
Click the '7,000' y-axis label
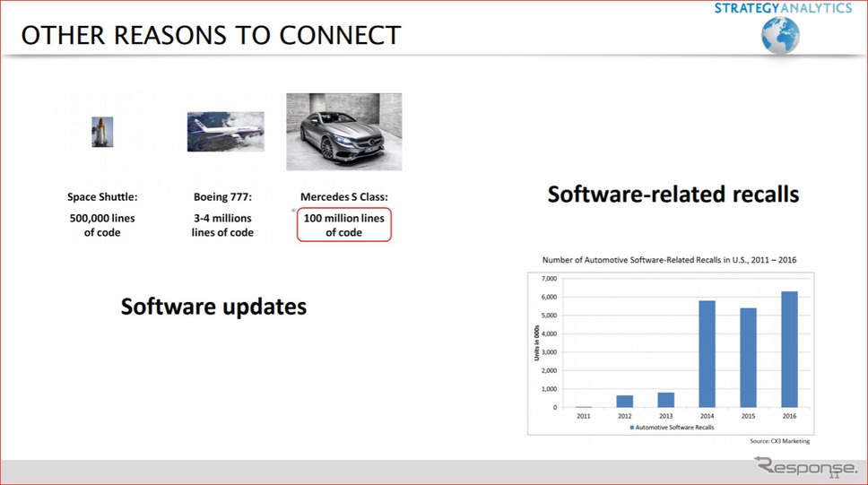[x=549, y=279]
